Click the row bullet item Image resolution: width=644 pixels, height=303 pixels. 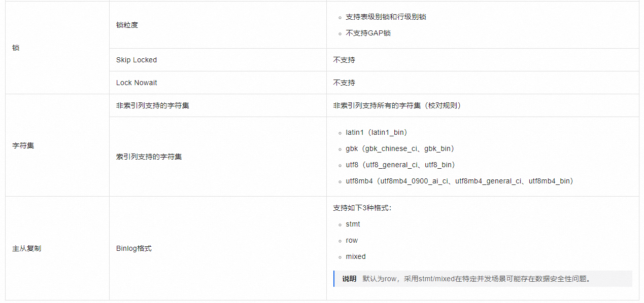tap(352, 240)
